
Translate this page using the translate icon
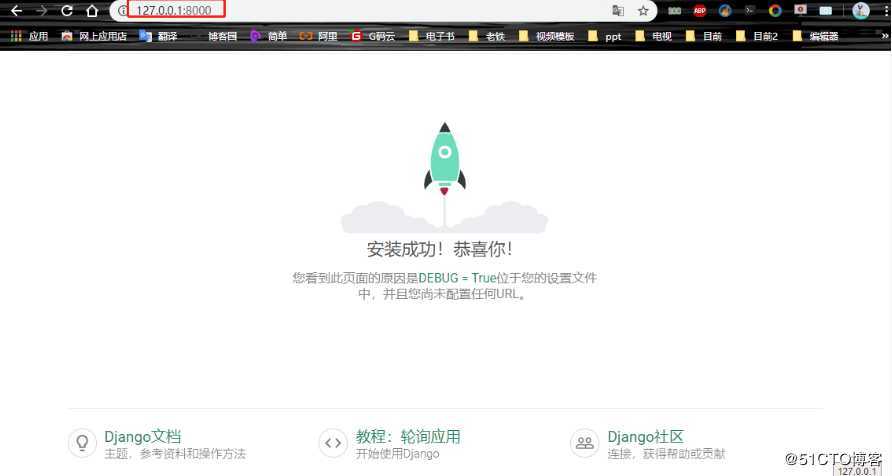[x=618, y=10]
